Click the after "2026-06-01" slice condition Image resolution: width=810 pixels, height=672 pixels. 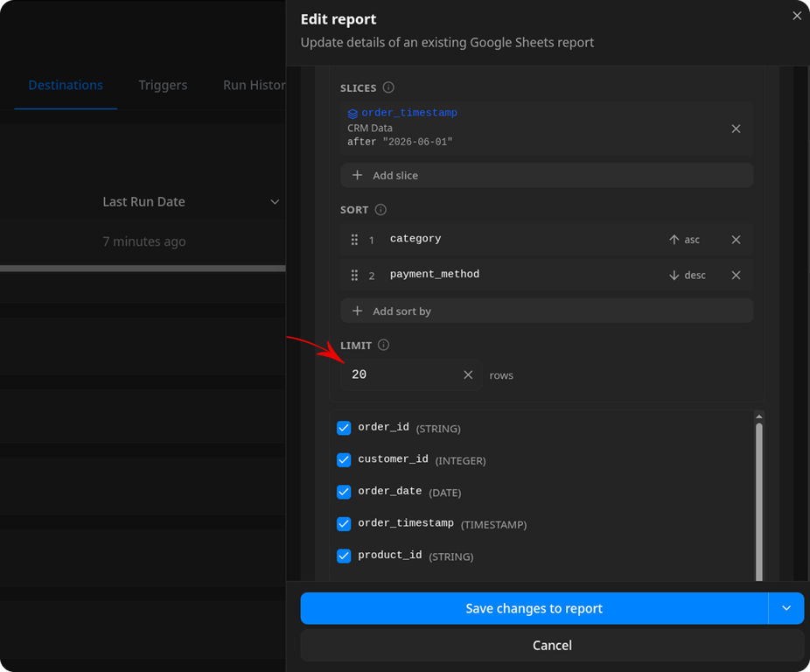tap(400, 142)
